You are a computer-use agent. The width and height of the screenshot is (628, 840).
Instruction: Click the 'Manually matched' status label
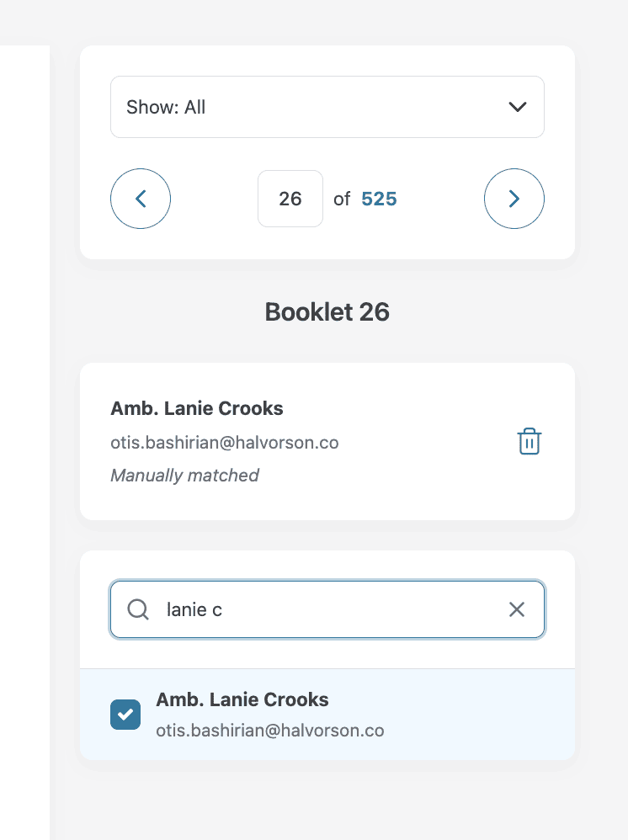pos(184,476)
